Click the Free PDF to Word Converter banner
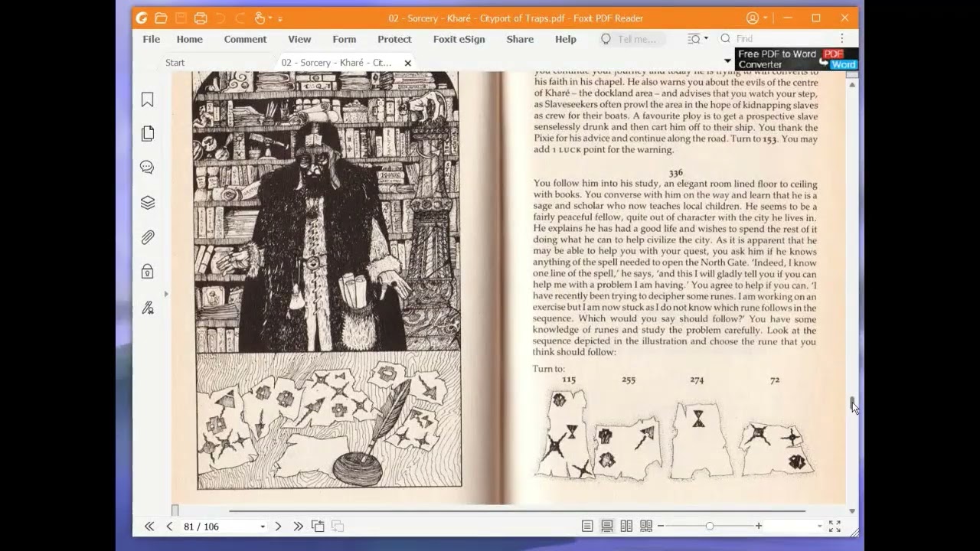The image size is (980, 551). point(796,59)
